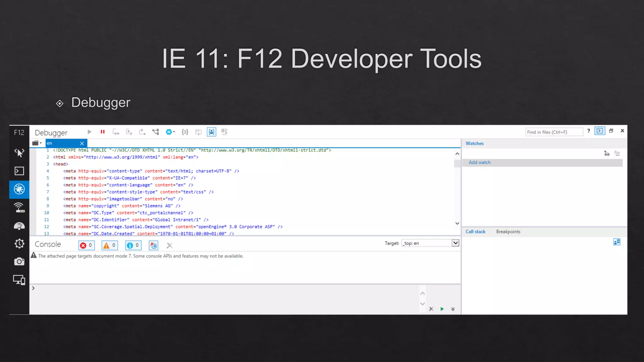Viewport: 644px width, 362px height.
Task: Open the Profiler gear-clock tool
Action: pos(19,244)
